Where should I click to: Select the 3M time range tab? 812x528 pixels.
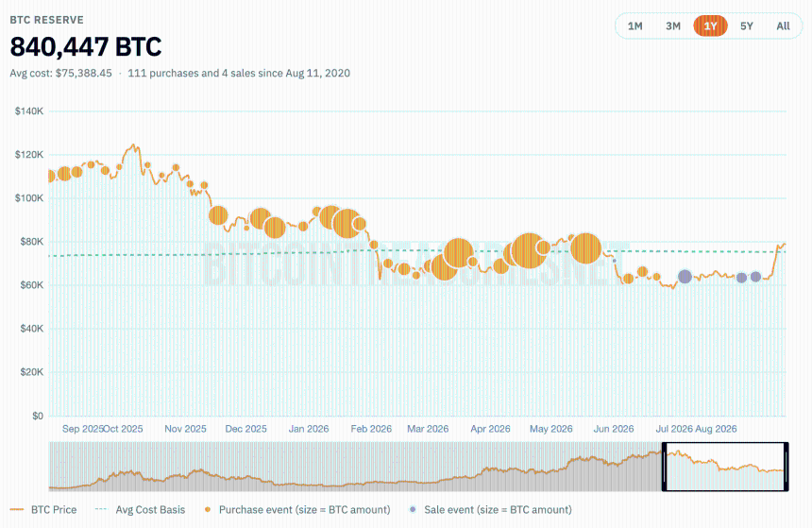point(672,26)
